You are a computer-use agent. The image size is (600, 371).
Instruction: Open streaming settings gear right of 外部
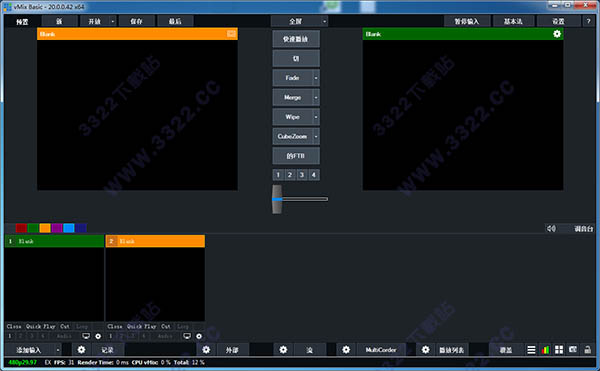283,350
